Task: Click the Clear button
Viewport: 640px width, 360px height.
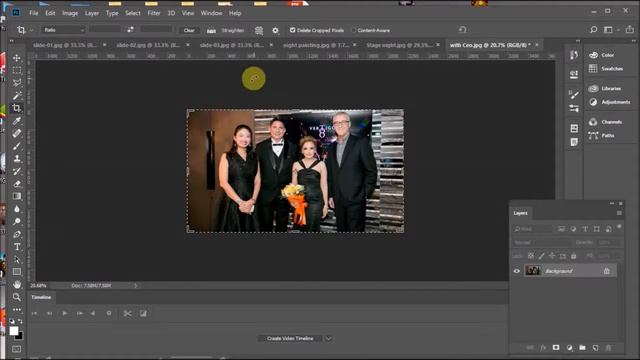Action: point(189,30)
